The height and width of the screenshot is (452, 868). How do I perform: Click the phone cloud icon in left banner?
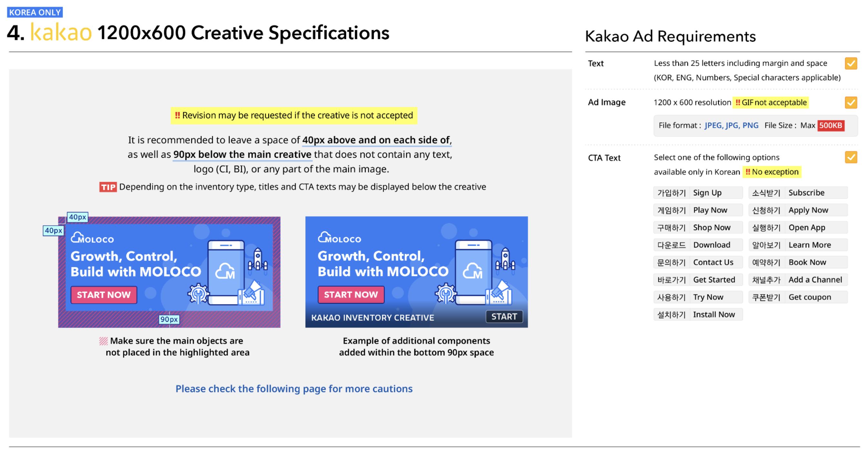(225, 271)
